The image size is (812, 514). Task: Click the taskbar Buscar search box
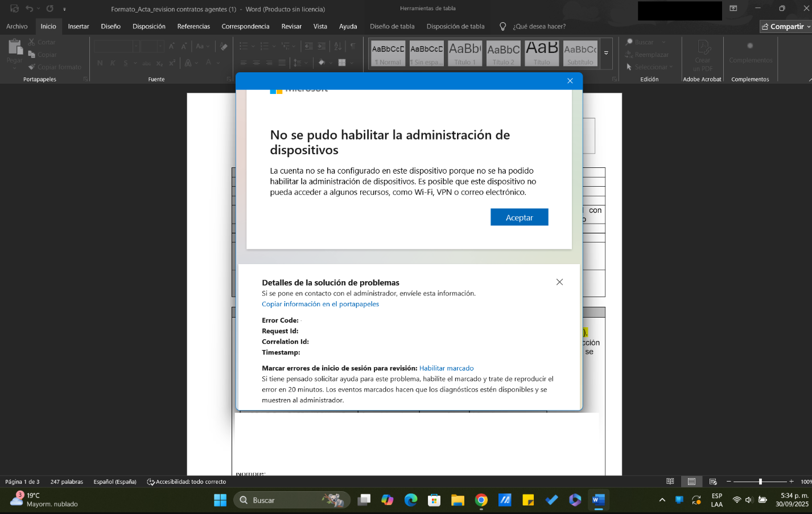pos(291,500)
